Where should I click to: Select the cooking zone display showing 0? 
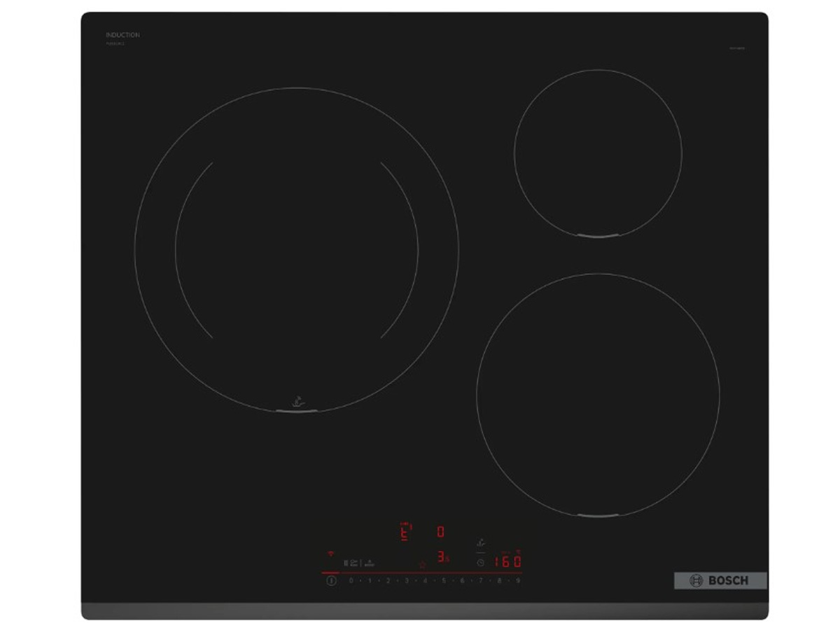click(440, 532)
